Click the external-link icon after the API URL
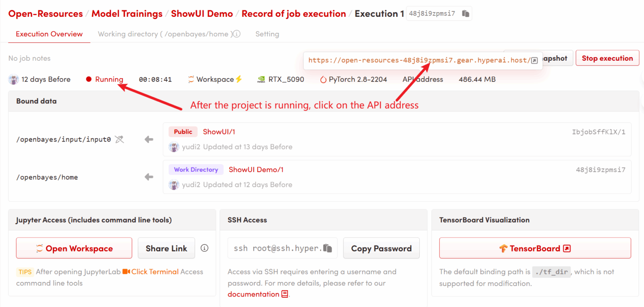The height and width of the screenshot is (307, 644). (x=534, y=60)
